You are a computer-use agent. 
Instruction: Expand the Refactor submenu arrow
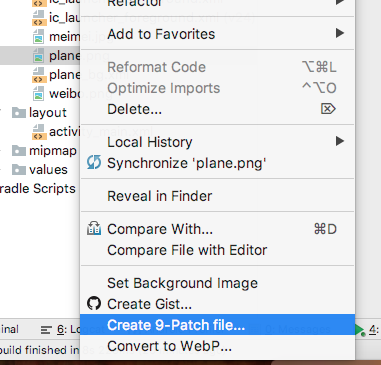[x=339, y=2]
